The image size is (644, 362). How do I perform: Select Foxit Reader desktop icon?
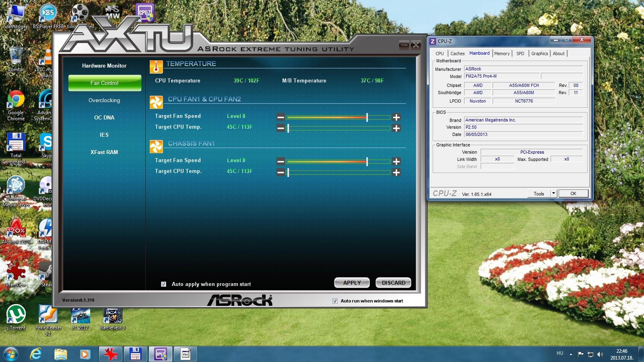coord(48,320)
